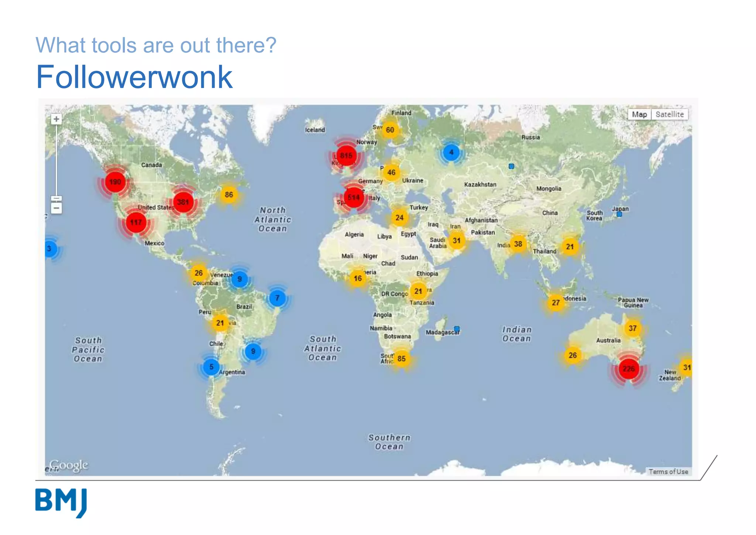Screen dimensions: 756x535
Task: Click the Papua New Guinea label
Action: pyautogui.click(x=633, y=303)
